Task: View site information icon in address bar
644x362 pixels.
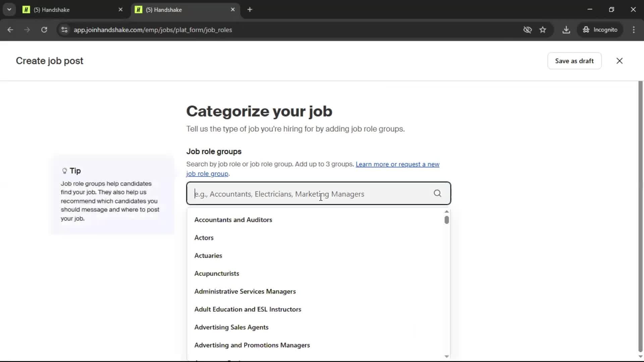Action: click(x=64, y=30)
